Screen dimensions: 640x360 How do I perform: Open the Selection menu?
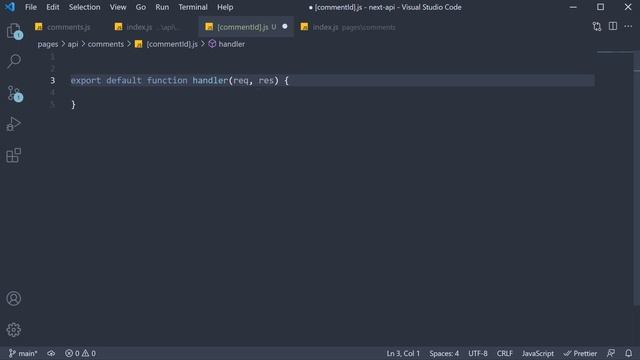coord(84,7)
